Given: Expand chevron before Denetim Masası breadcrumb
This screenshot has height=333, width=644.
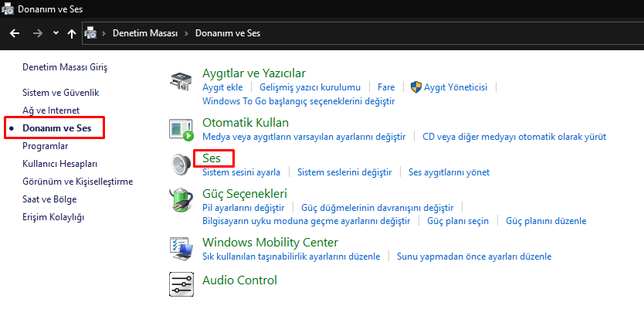Looking at the screenshot, I should (x=104, y=33).
